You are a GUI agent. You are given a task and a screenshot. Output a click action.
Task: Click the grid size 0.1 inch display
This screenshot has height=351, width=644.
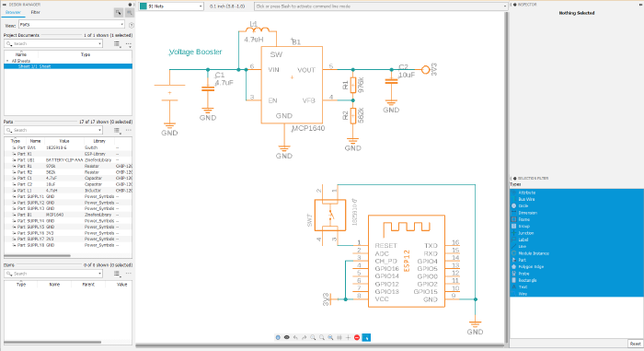click(227, 6)
